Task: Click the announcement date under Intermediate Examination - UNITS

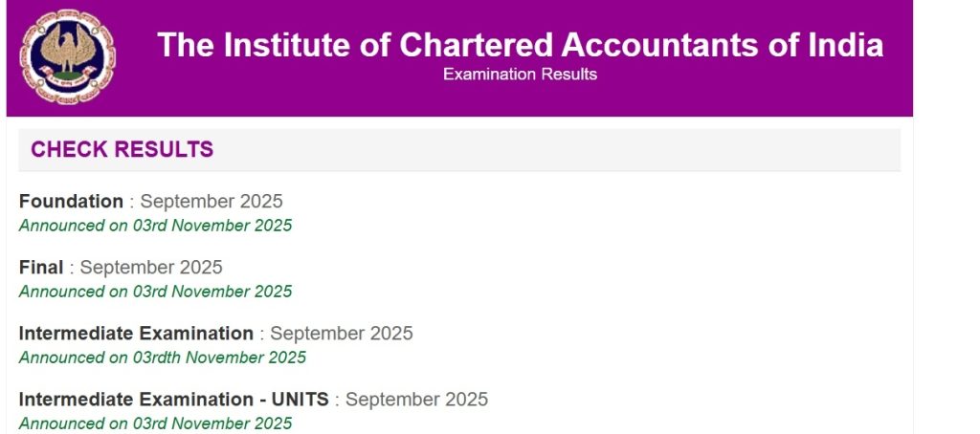Action: pos(155,423)
